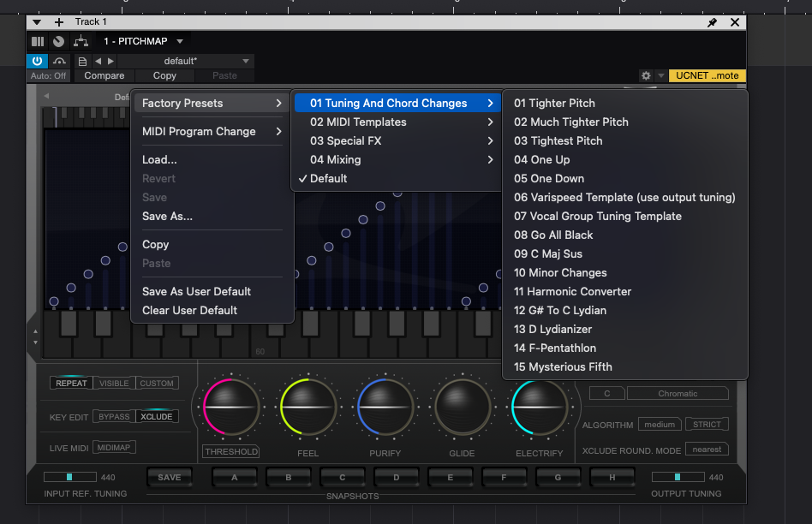Select 11 Harmonic Converter preset

click(625, 291)
